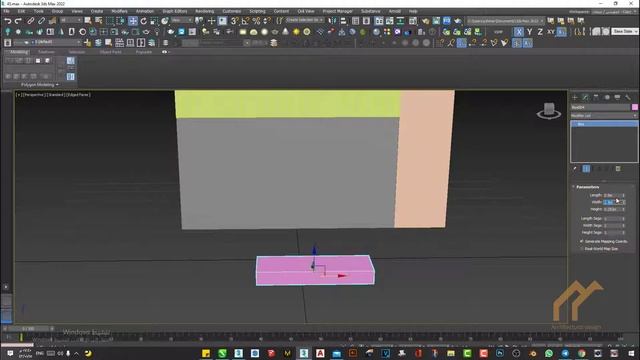Activate the Select and Move tool
Image resolution: width=640 pixels, height=360 pixels.
(133, 20)
